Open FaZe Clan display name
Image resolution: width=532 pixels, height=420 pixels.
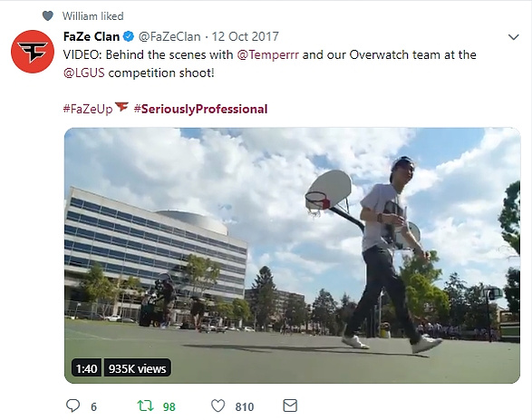92,36
